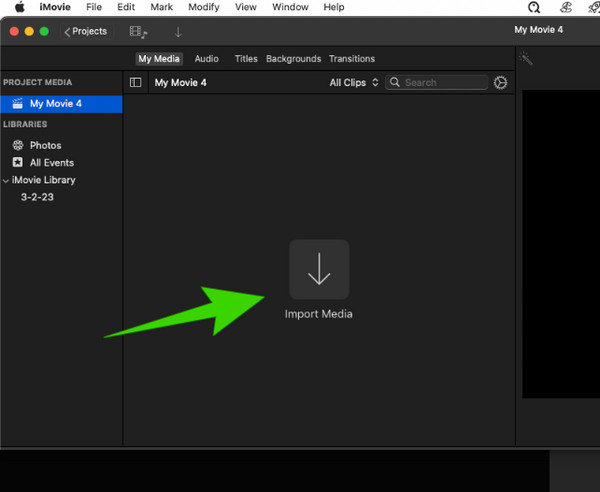Viewport: 600px width, 492px height.
Task: Open the All Clips filter dropdown
Action: 354,83
